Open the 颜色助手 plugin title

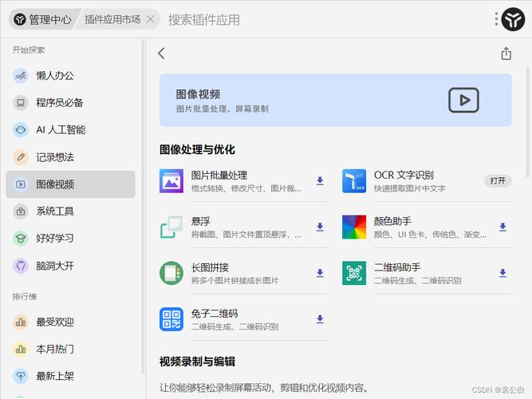pos(392,221)
